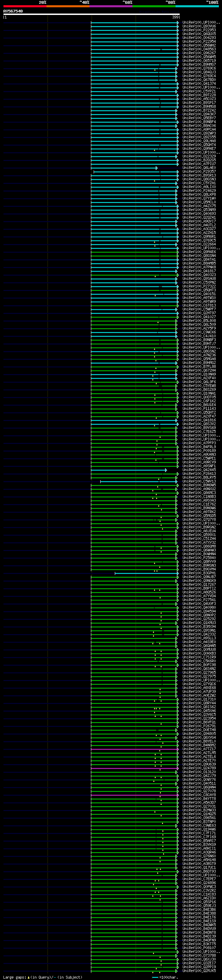Click the label UniRef100_Q943K7
Viewport: 222px width, 980px height.
tap(199, 114)
